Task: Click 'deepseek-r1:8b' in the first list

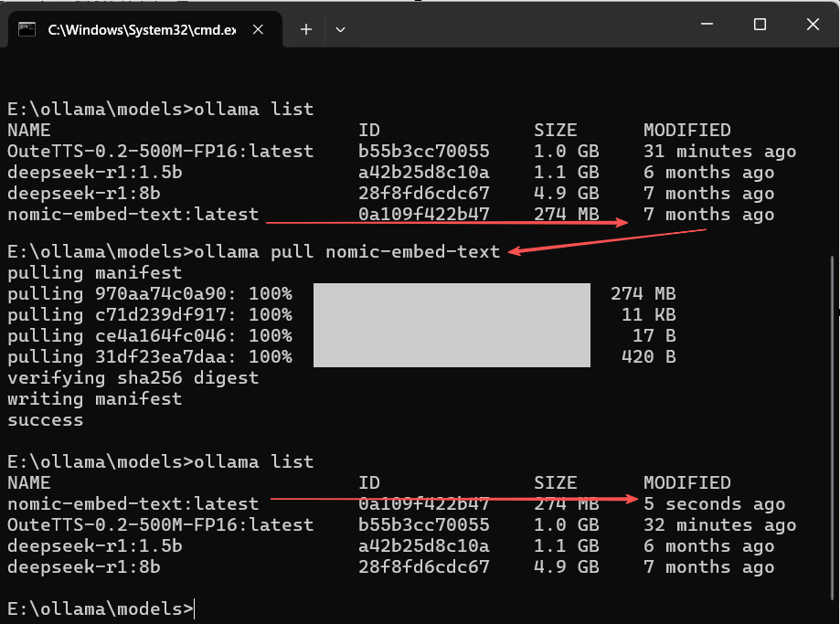Action: pos(83,194)
